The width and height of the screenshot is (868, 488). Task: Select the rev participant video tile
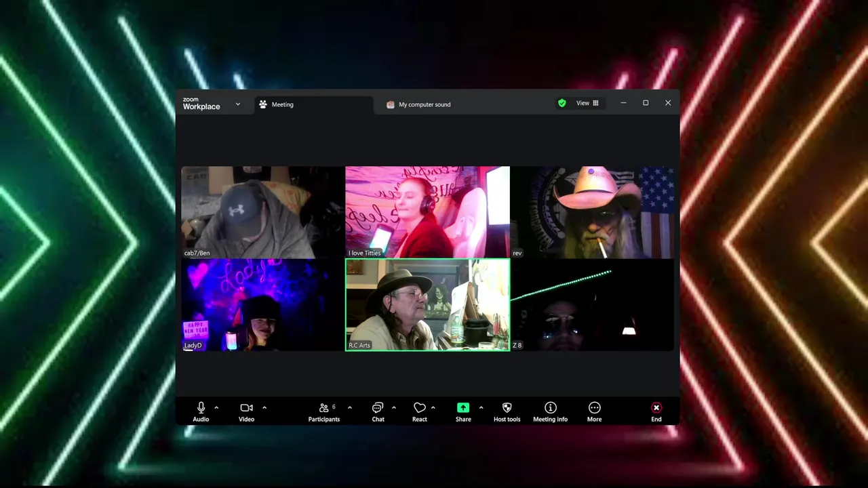592,212
